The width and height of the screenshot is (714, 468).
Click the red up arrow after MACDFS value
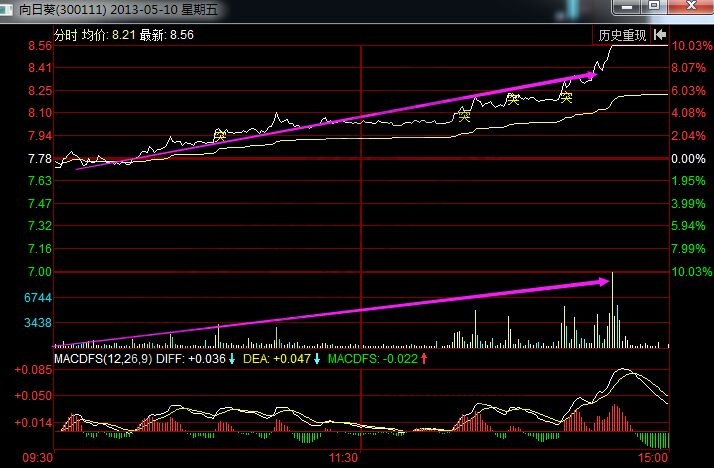(424, 359)
